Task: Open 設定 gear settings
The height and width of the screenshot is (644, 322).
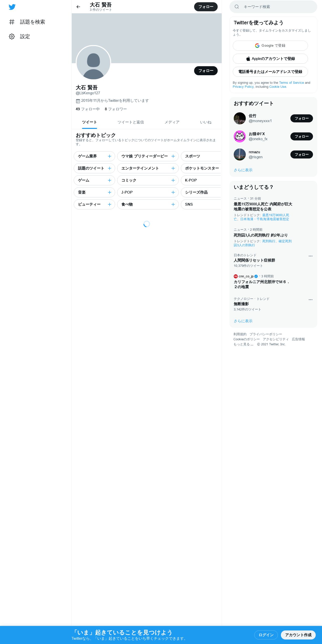Action: pos(20,36)
